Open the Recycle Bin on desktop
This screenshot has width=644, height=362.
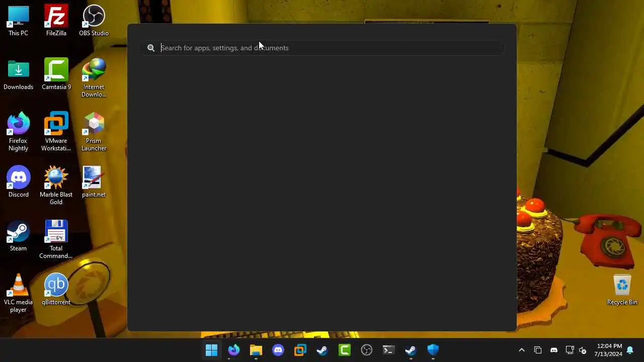pos(622,290)
